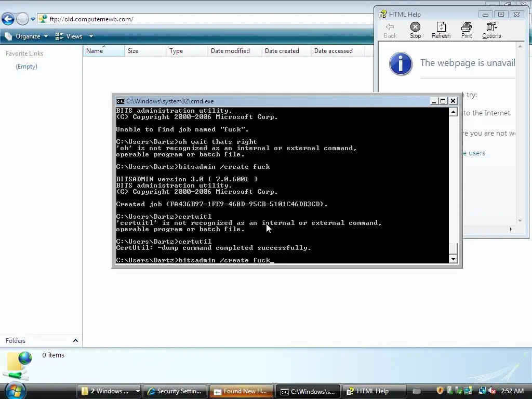This screenshot has width=532, height=399.
Task: Click the Windows Sidebar tray icon
Action: point(468,391)
